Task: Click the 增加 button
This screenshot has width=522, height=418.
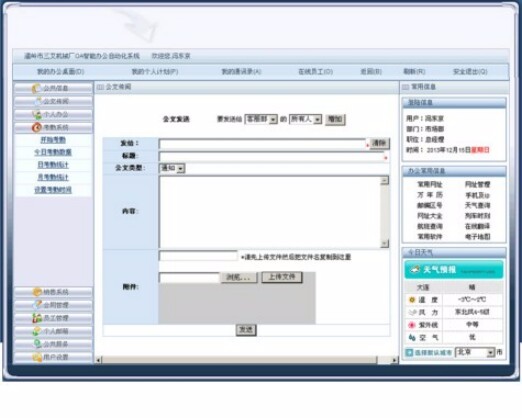Action: click(x=335, y=119)
